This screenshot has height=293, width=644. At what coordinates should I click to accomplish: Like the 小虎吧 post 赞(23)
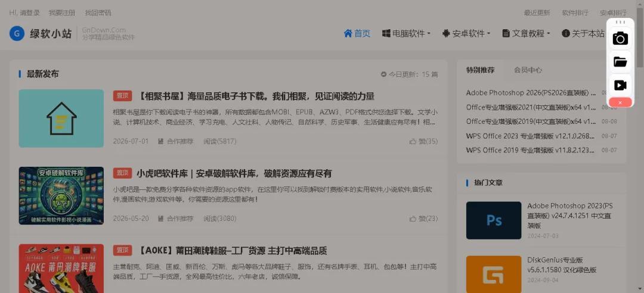(424, 219)
